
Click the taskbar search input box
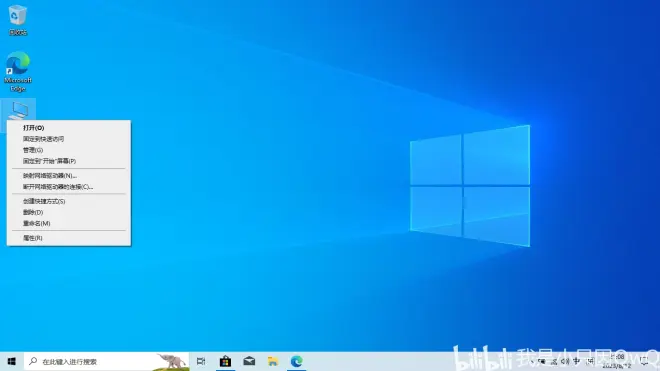tap(106, 361)
